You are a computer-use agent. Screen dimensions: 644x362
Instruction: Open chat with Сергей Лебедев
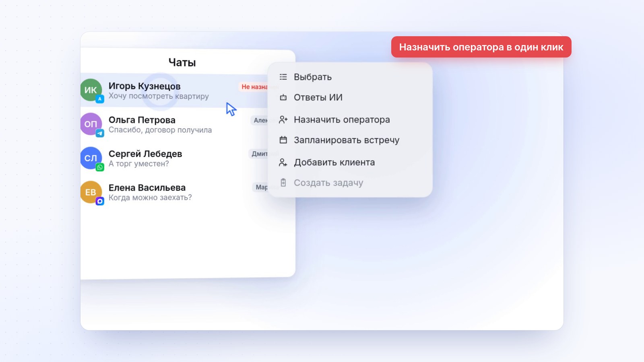(x=174, y=158)
